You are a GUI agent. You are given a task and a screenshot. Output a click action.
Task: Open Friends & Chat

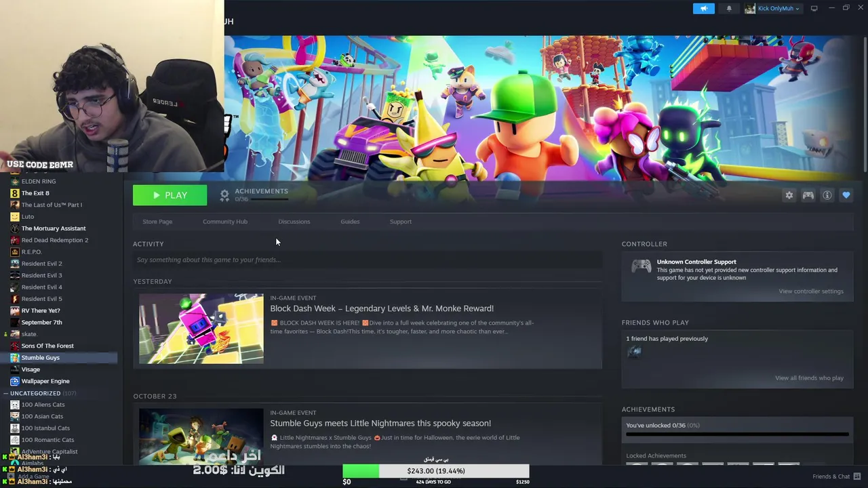coord(831,476)
